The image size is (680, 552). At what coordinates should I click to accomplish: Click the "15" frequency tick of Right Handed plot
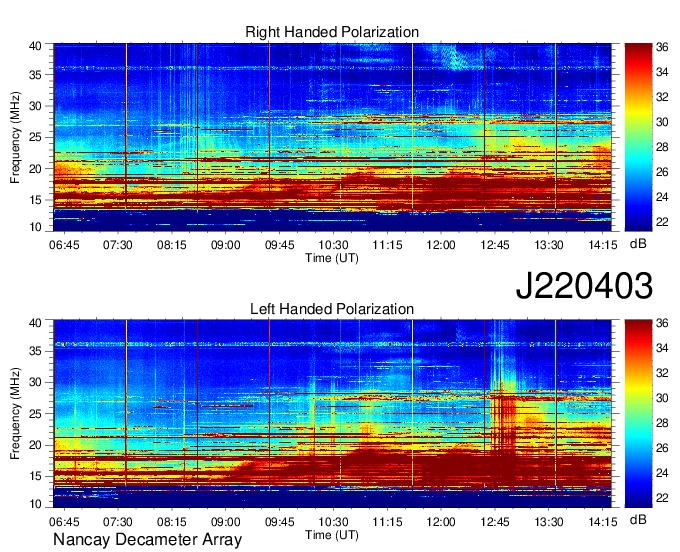[35, 200]
